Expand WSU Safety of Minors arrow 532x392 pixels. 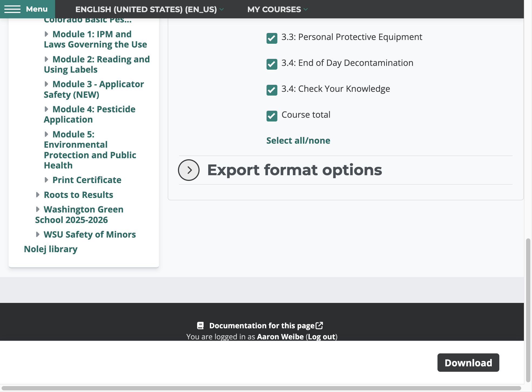click(38, 234)
